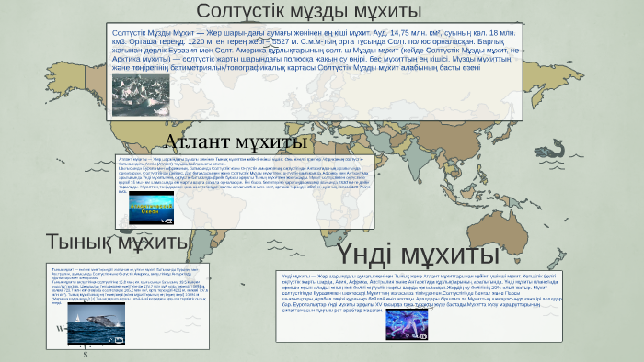Open the iceberg photo thumbnail

(x=141, y=95)
